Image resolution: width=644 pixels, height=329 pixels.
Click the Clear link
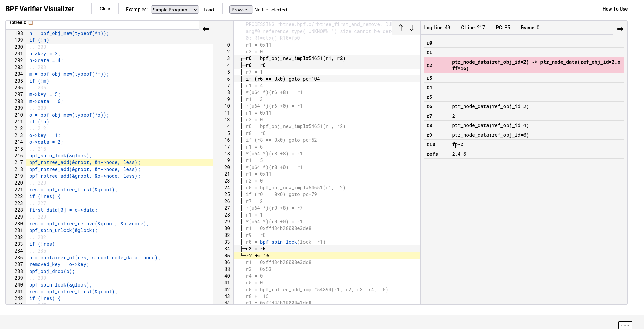click(x=105, y=9)
